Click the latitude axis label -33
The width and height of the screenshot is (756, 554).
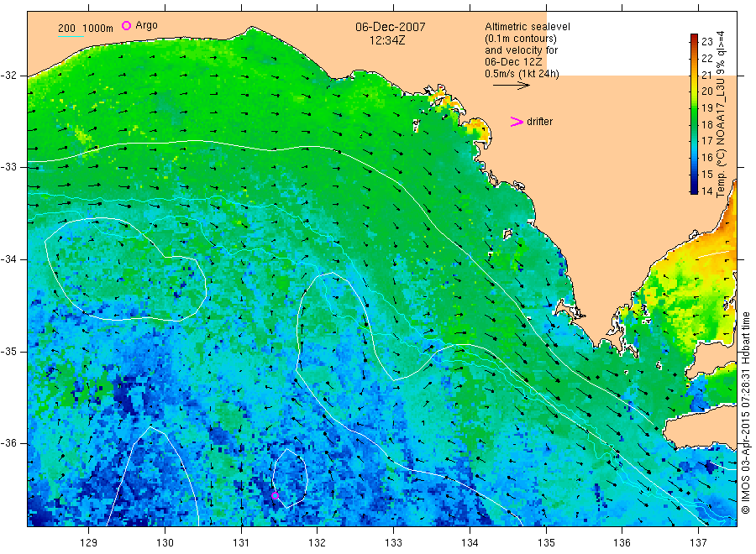click(8, 167)
